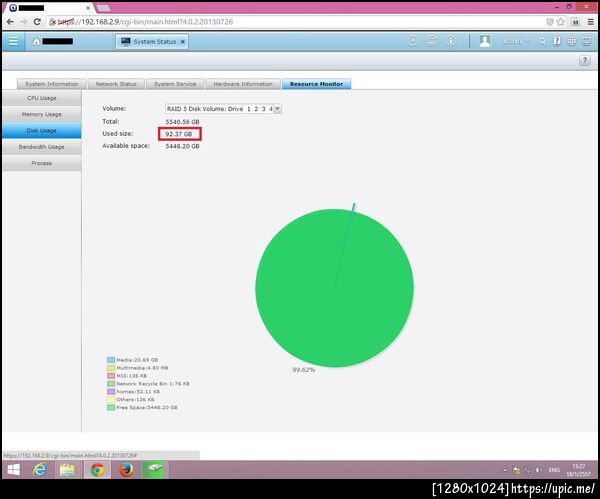Launch Firefox from the taskbar
The width and height of the screenshot is (600, 499).
click(x=126, y=470)
